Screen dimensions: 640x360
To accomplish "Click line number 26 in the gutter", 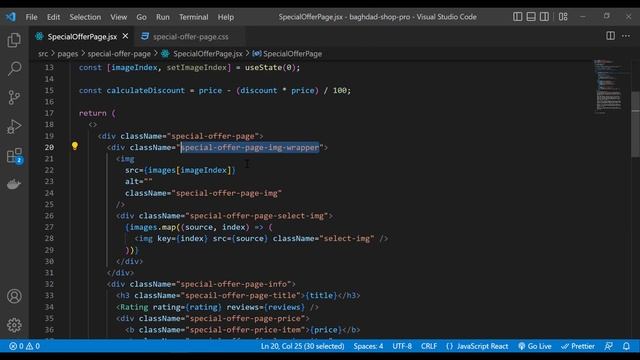I will pos(49,216).
